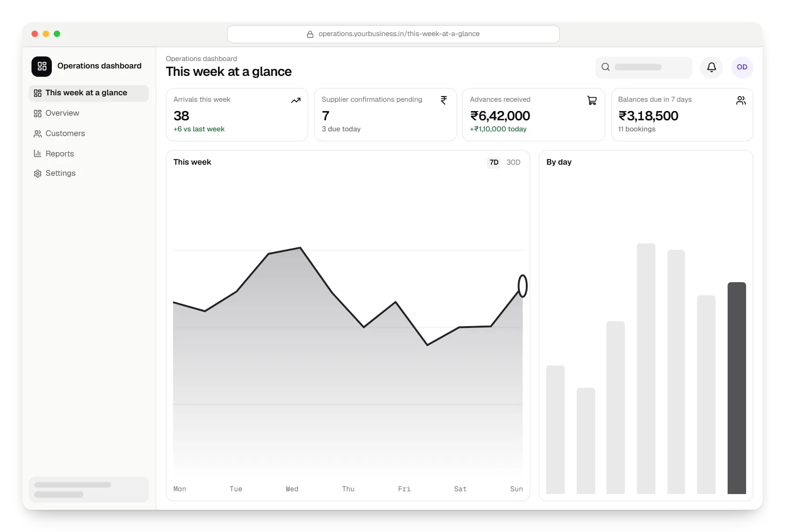785x532 pixels.
Task: Click the lock icon in address bar
Action: tap(310, 34)
